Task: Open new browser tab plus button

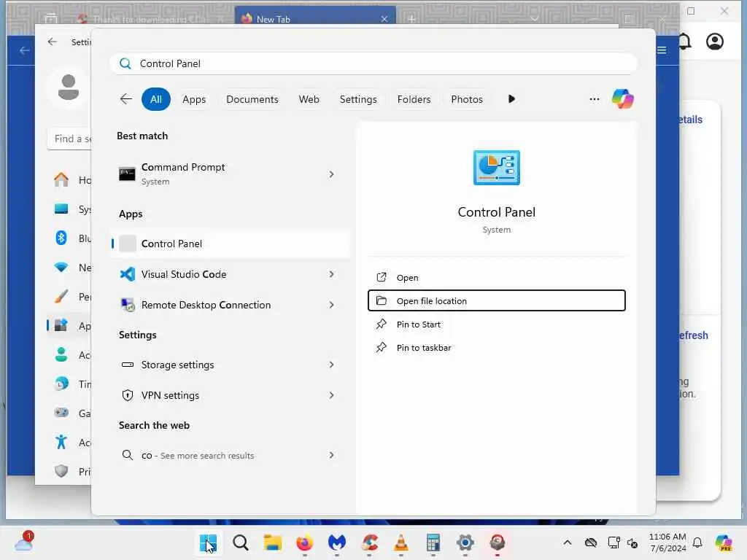Action: tap(411, 19)
